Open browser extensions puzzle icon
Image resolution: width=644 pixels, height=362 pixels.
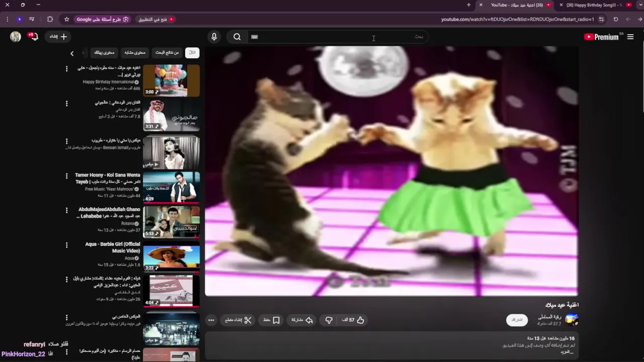point(50,19)
